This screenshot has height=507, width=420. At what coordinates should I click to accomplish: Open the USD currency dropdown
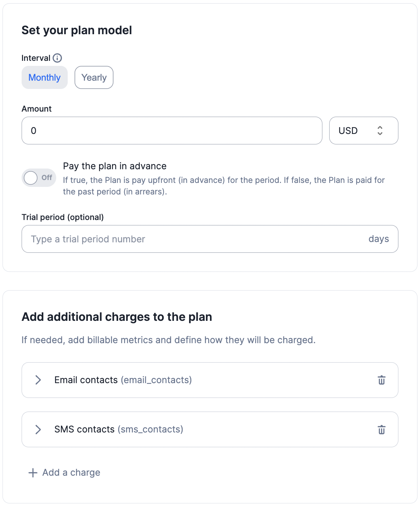tap(364, 130)
